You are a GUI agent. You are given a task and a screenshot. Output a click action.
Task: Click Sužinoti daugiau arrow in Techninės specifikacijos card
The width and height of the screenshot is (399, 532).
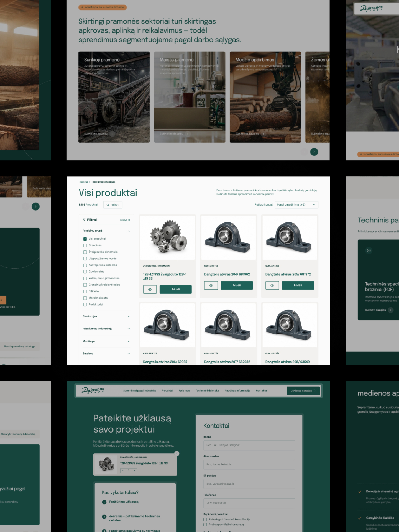pyautogui.click(x=391, y=310)
